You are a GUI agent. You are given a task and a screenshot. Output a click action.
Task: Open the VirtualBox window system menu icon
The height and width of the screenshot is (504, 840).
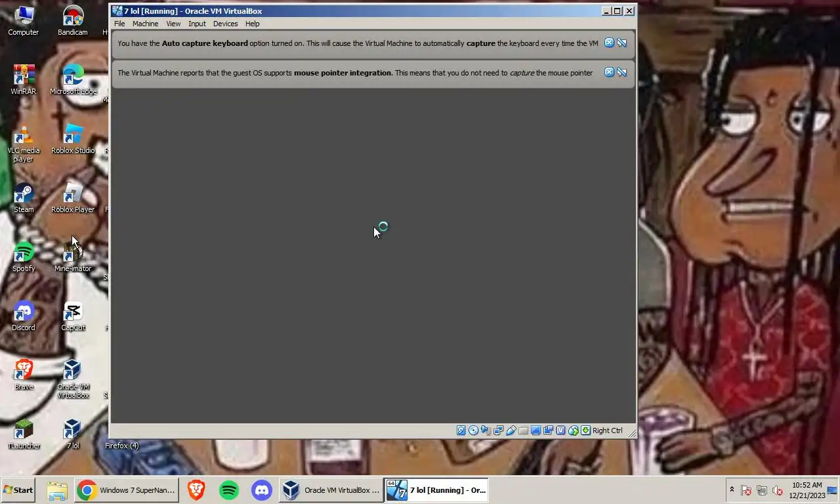(117, 10)
